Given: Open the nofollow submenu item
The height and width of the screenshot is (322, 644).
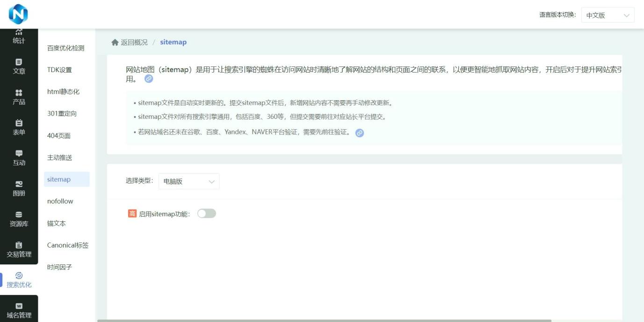Looking at the screenshot, I should [60, 201].
